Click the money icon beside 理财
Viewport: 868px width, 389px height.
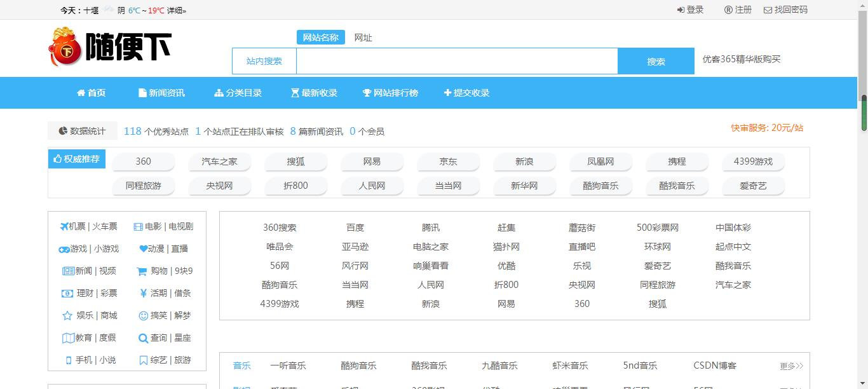(x=67, y=294)
